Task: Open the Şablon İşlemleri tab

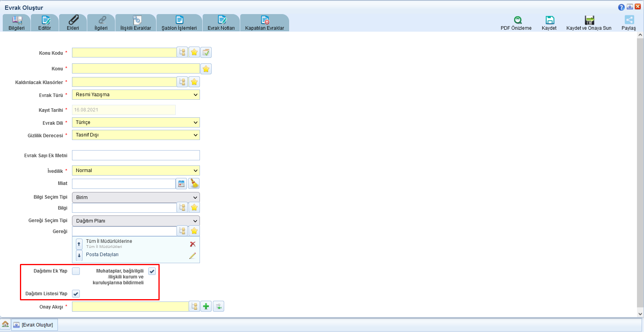Action: [179, 23]
